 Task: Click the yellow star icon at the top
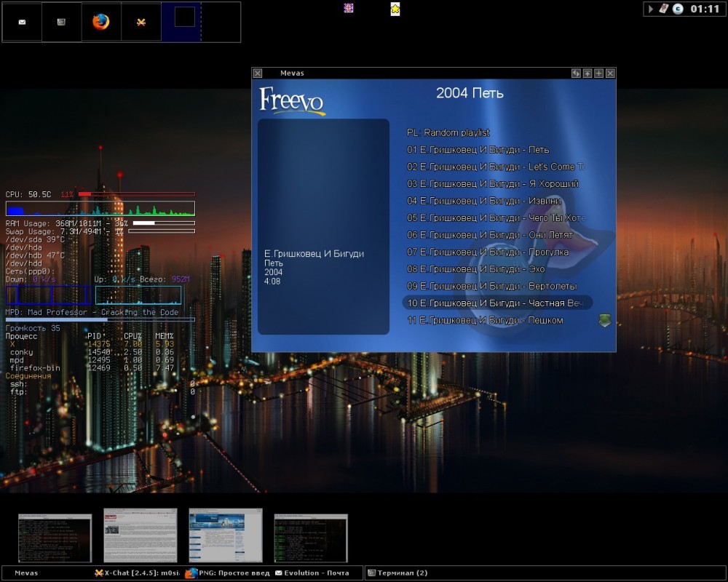[395, 9]
